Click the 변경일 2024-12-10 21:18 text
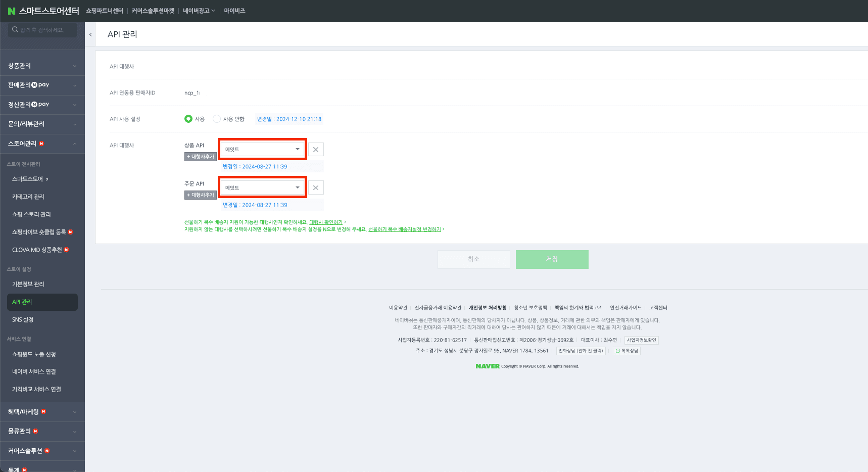The width and height of the screenshot is (868, 472). pos(289,119)
